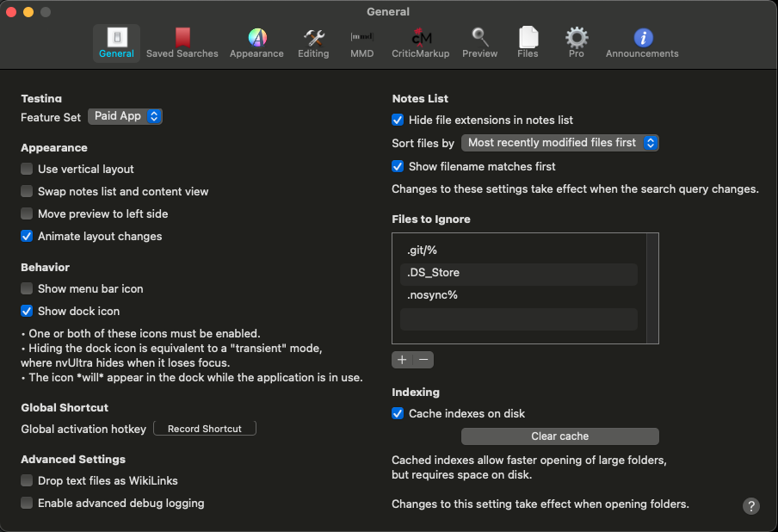Open the CriticMarkup settings pane
This screenshot has height=532, width=778.
421,43
